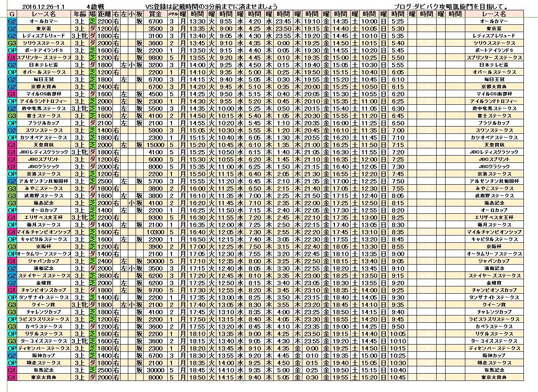
Task: Click the prize cell "15000" for 天皇賞秋
Action: 155,144
